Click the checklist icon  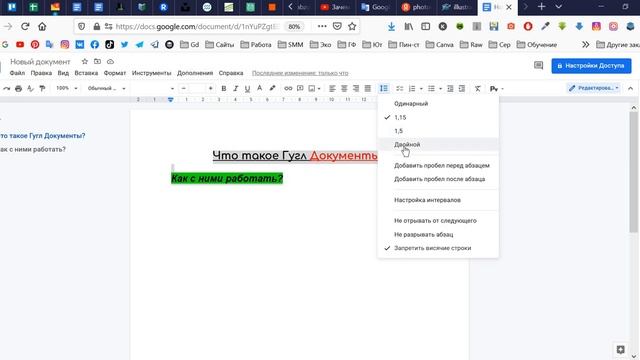coord(400,89)
